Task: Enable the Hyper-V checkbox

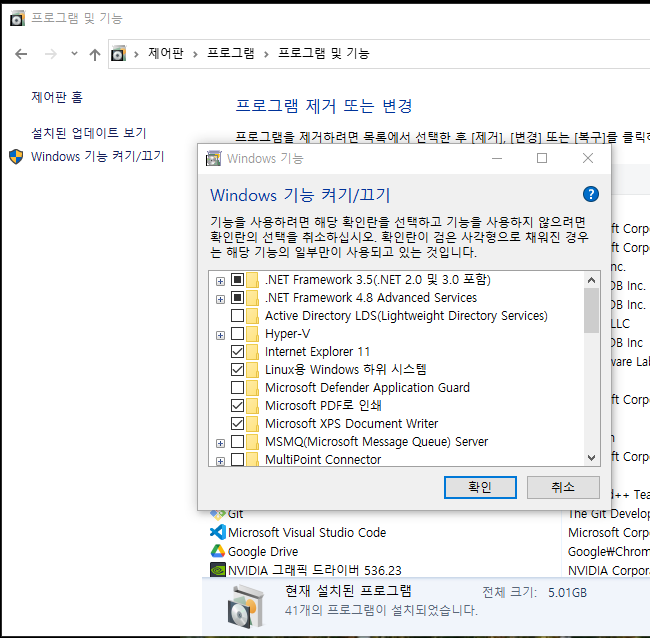Action: point(237,333)
